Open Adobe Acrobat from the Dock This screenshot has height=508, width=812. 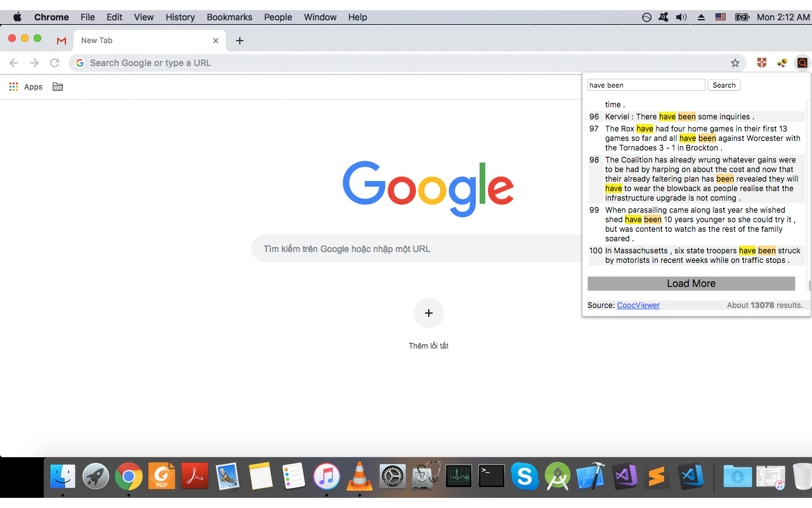point(195,476)
